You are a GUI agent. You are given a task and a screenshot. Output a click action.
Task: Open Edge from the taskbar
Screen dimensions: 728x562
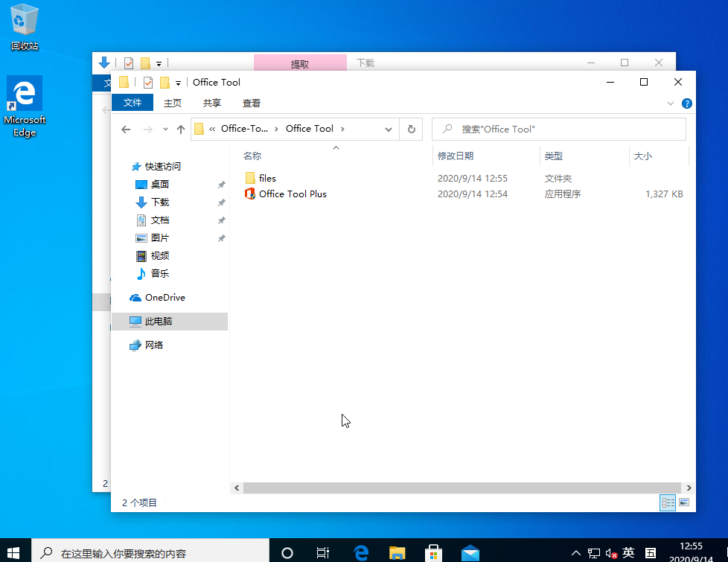(361, 553)
